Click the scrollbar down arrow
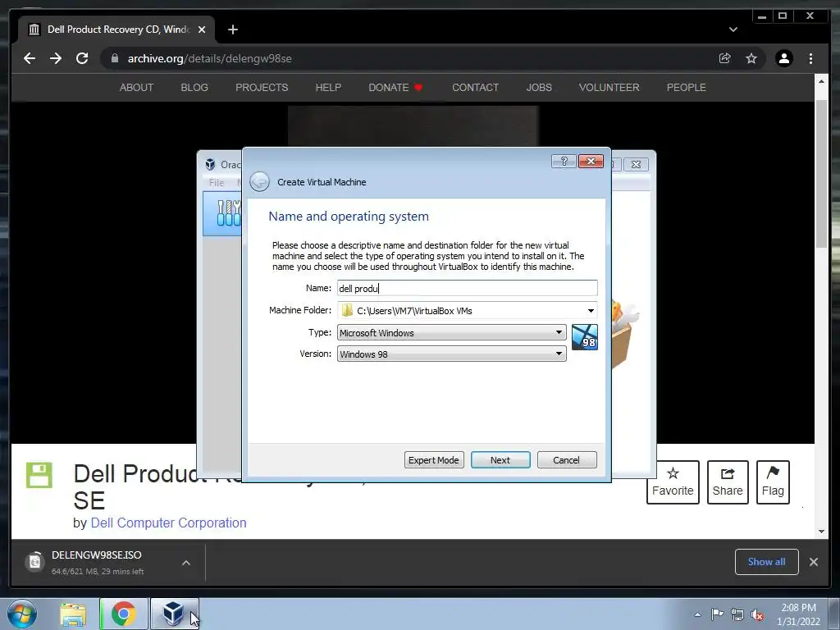Viewport: 840px width, 630px height. [x=821, y=532]
